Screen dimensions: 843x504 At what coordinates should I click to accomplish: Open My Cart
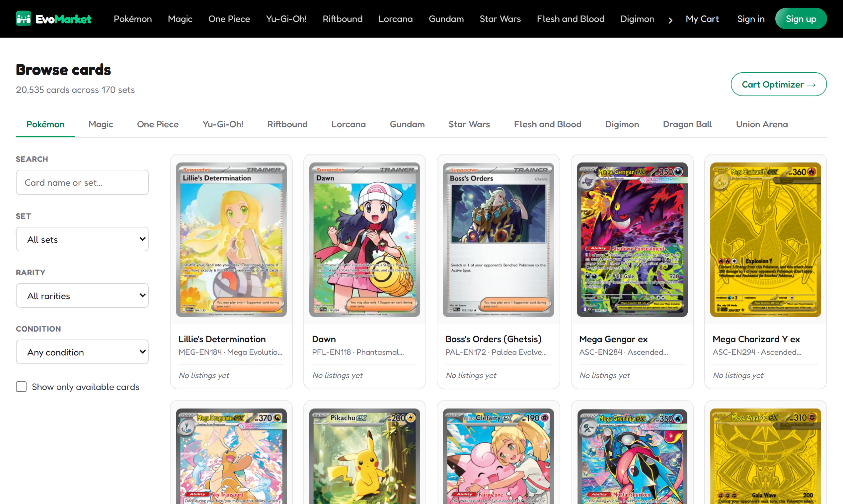[x=702, y=19]
